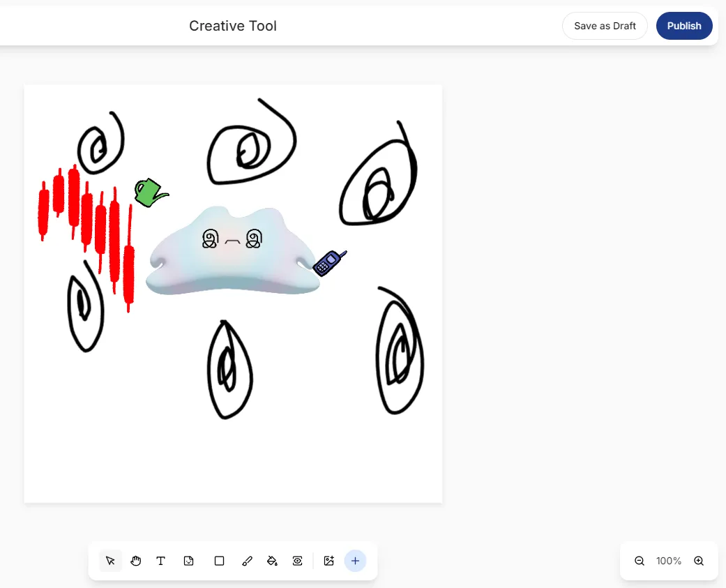Zoom in using the plus magnifier
Image resolution: width=726 pixels, height=588 pixels.
[699, 561]
